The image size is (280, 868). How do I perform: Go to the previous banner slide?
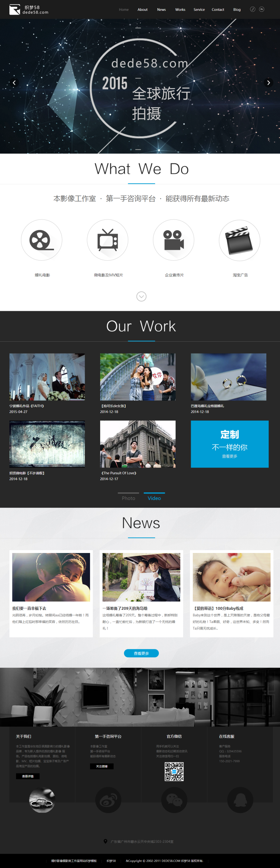click(x=14, y=83)
